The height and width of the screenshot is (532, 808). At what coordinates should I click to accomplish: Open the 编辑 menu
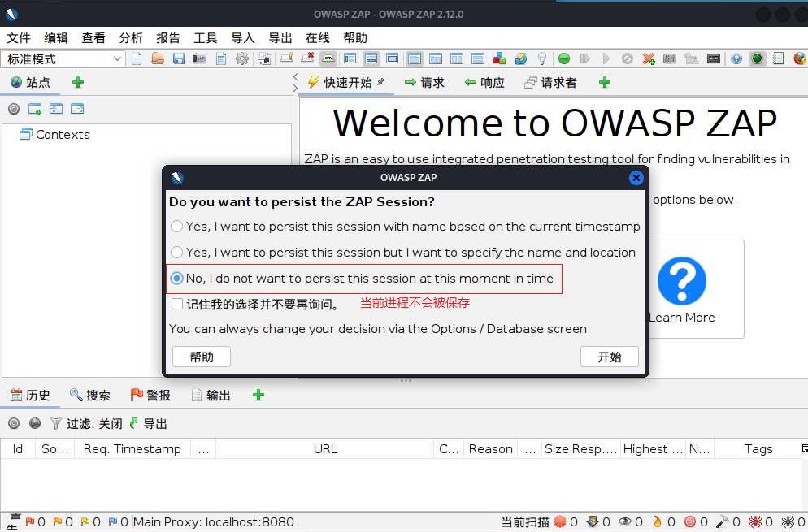(55, 38)
